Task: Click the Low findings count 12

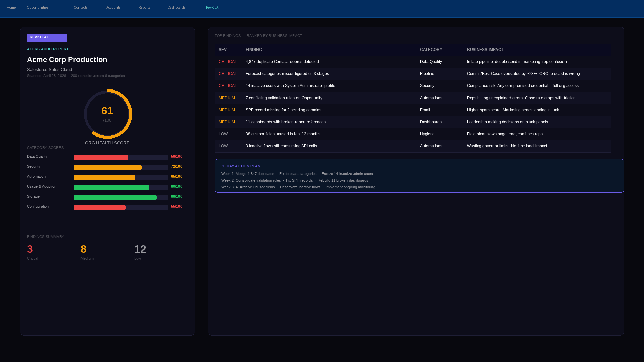Action: pos(140,249)
